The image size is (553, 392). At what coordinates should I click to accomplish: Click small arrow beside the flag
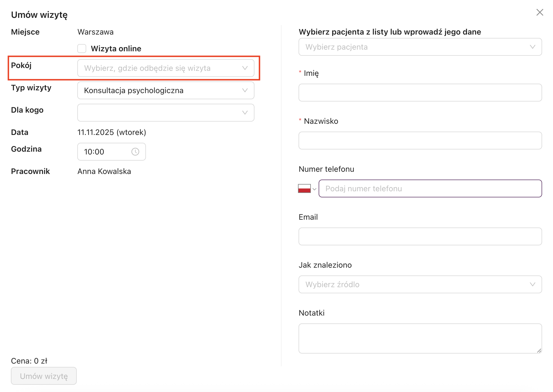click(x=314, y=189)
